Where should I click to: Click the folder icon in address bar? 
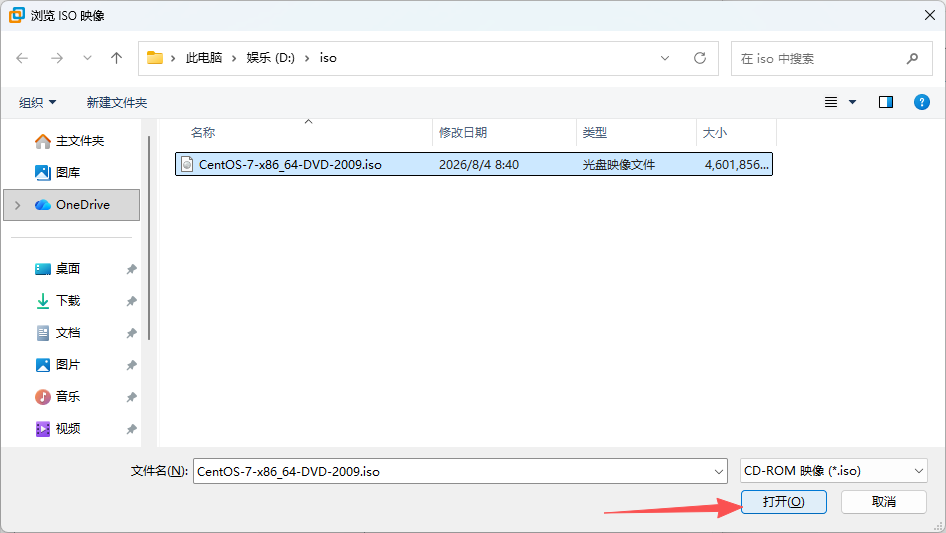155,58
